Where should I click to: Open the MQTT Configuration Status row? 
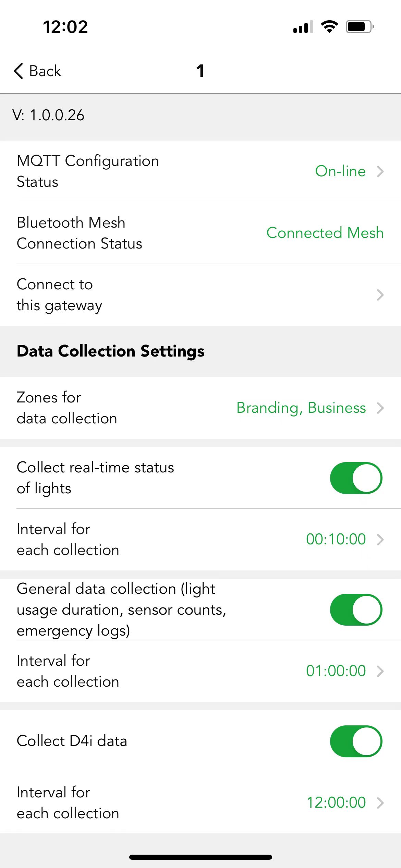coord(200,171)
